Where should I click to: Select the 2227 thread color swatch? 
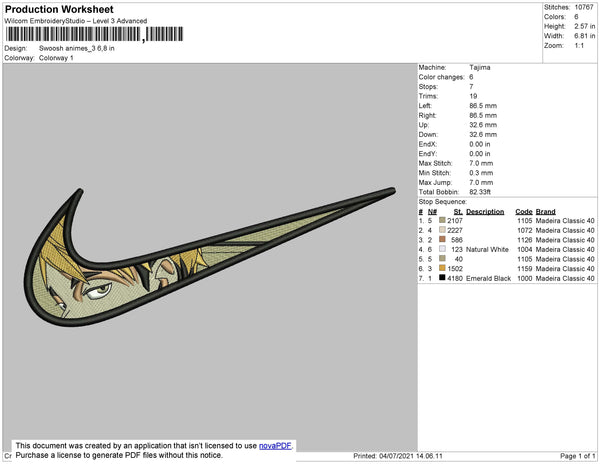tap(442, 230)
